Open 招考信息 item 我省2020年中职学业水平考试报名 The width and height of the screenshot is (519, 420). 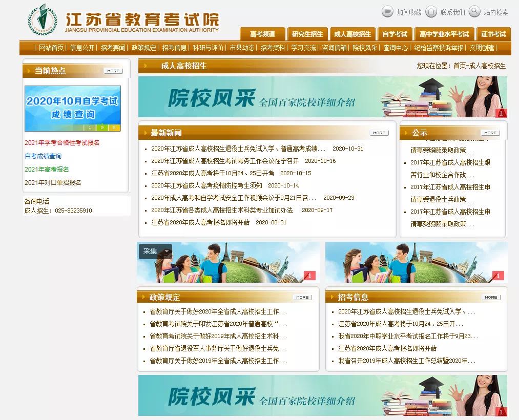[408, 336]
